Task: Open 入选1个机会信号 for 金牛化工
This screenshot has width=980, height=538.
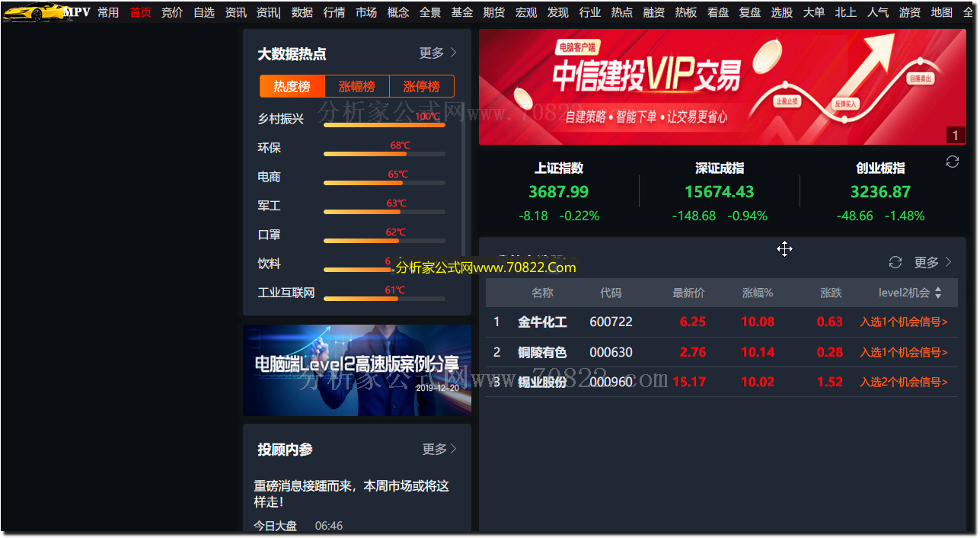Action: pyautogui.click(x=904, y=322)
